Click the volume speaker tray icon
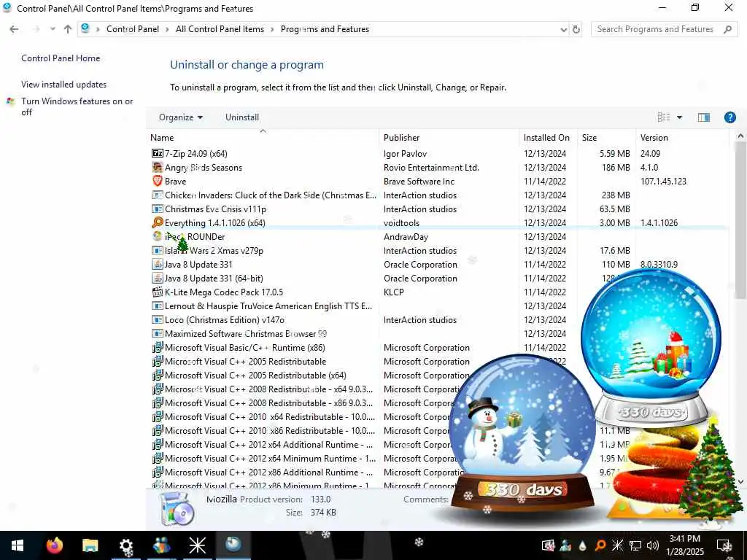This screenshot has width=747, height=560. [652, 545]
